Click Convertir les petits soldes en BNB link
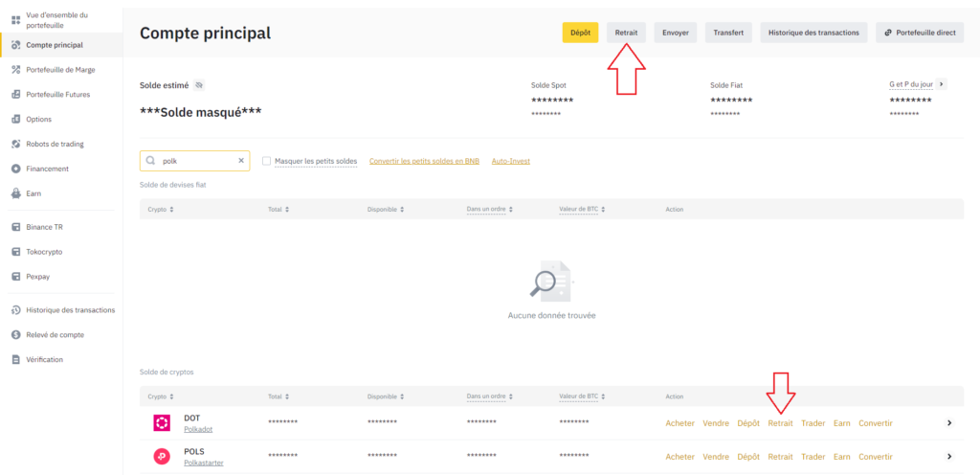The height and width of the screenshot is (475, 980). click(424, 161)
